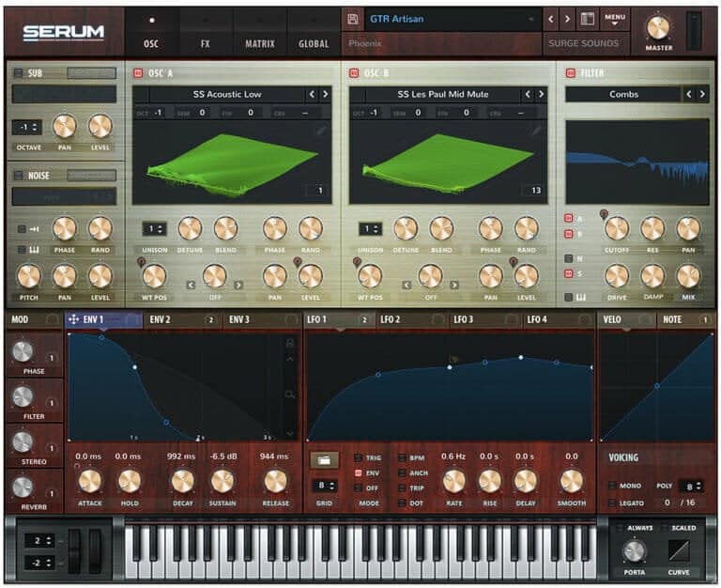Open SS Les Paul Mid Mute wavetable menu
The image size is (721, 588).
point(443,94)
